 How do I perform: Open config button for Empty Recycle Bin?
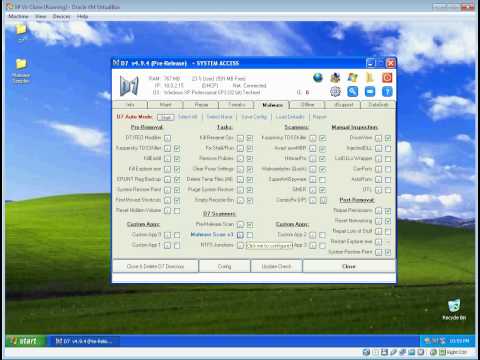pos(240,200)
